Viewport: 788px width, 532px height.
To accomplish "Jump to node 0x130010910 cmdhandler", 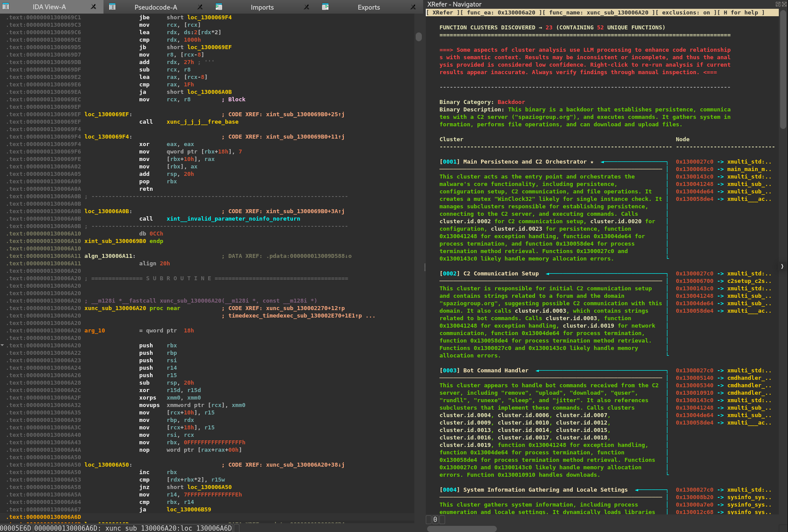I will pyautogui.click(x=724, y=393).
